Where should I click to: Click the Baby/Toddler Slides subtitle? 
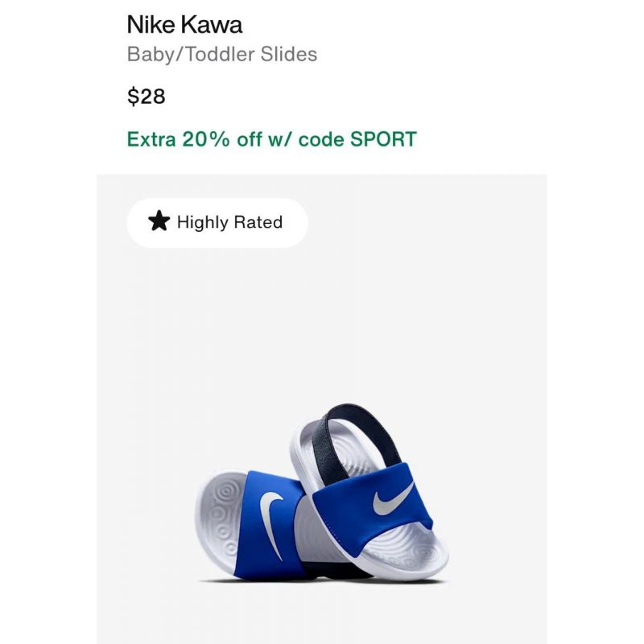pos(222,54)
